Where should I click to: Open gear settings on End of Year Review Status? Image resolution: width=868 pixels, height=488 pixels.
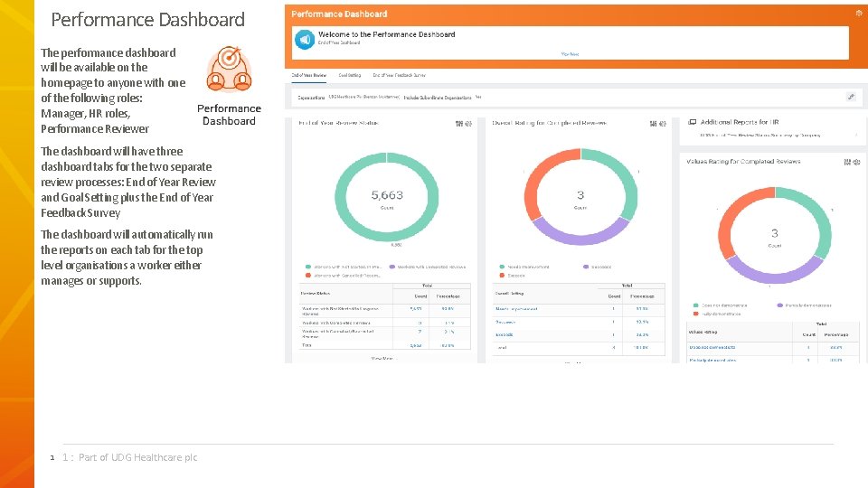pos(468,124)
